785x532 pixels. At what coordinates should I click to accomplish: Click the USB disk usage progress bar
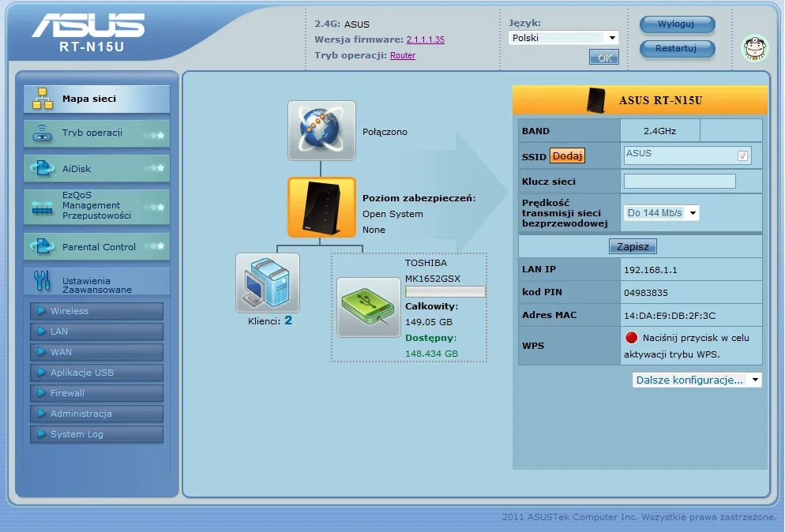[x=445, y=291]
